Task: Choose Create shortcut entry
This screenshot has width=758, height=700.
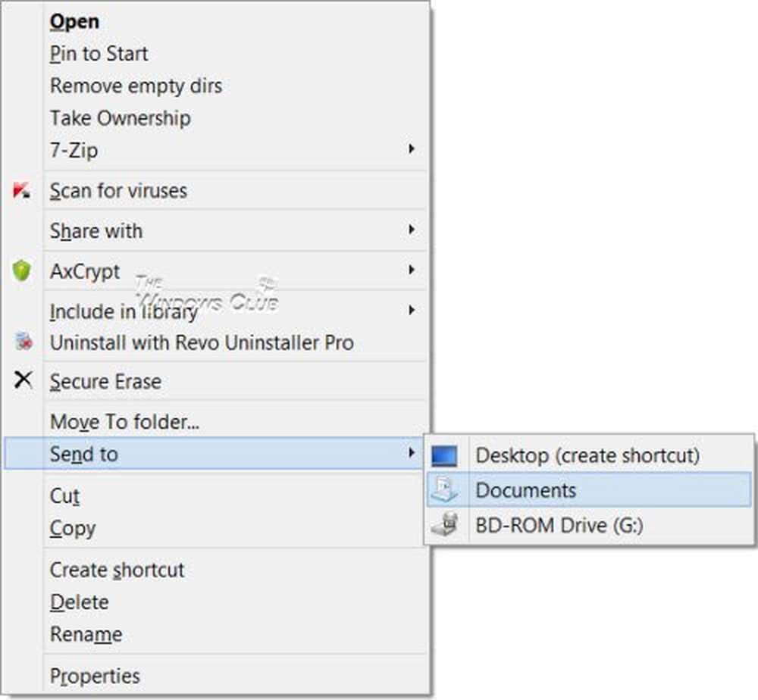Action: (x=117, y=570)
